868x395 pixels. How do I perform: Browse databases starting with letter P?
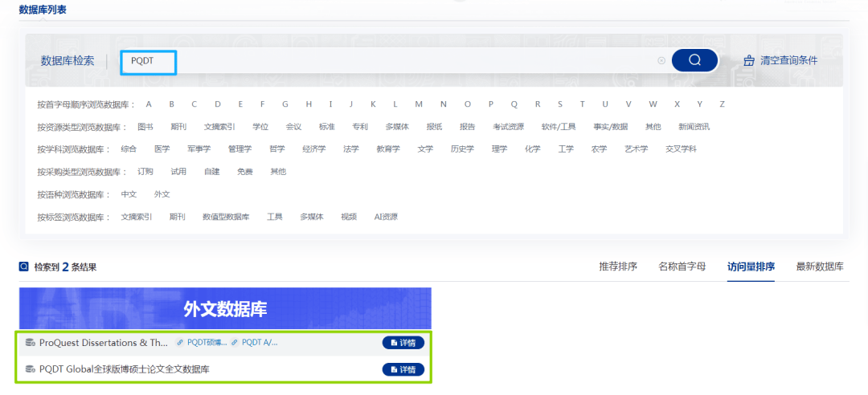(x=491, y=104)
